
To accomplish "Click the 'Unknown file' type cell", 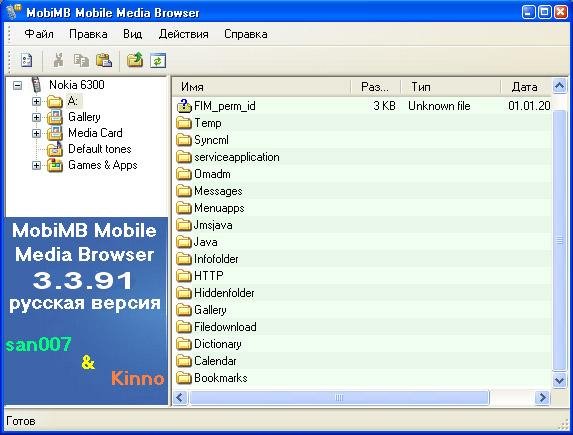I will pos(439,106).
